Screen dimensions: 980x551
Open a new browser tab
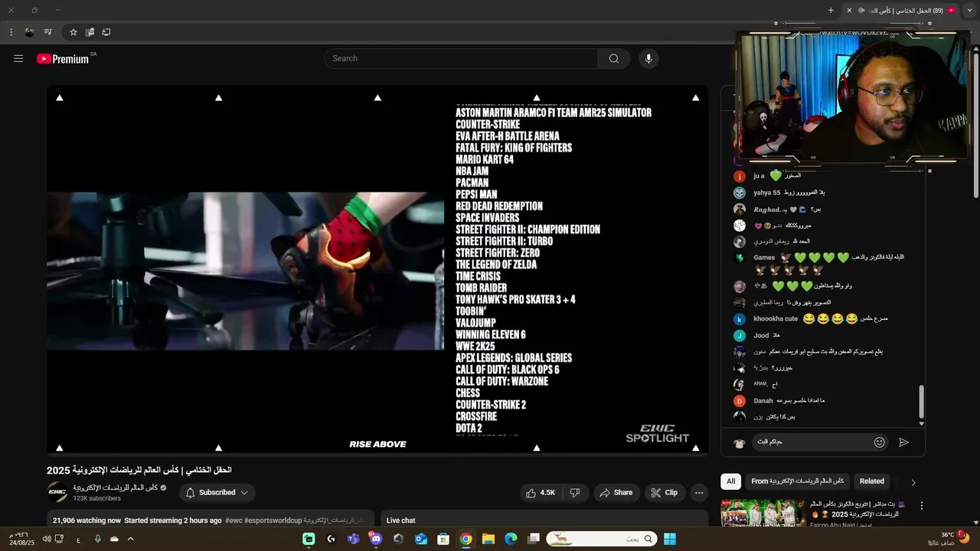pyautogui.click(x=831, y=10)
